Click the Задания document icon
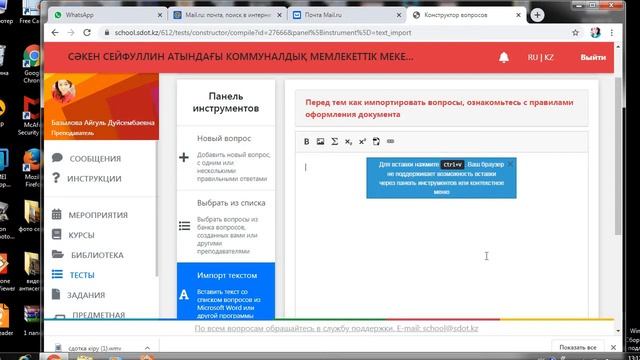640x360 pixels. (x=56, y=294)
